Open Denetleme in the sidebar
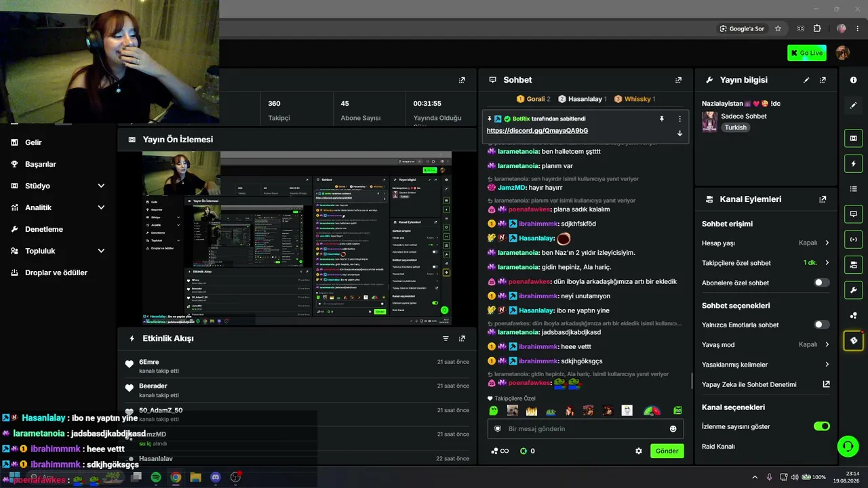Image resolution: width=868 pixels, height=488 pixels. click(x=44, y=229)
